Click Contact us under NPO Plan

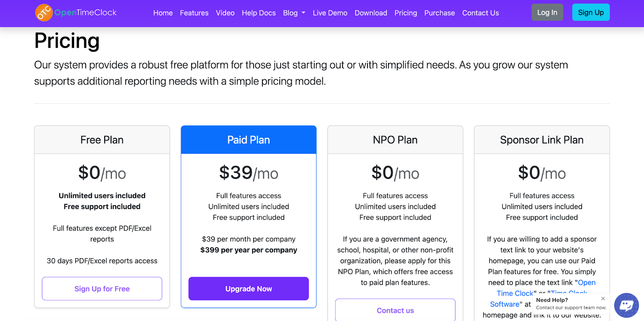(395, 310)
